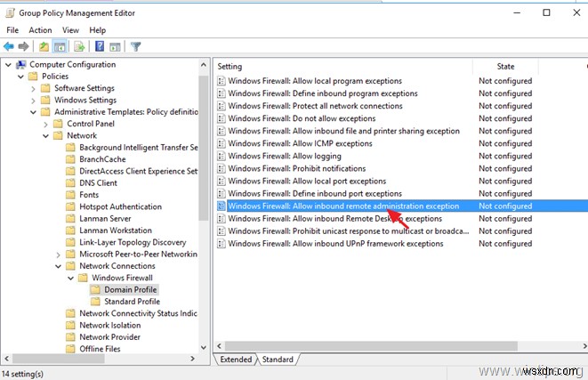Screen dimensions: 588x380
Task: Click tree pane vertical scrollbar thumb
Action: pyautogui.click(x=204, y=149)
